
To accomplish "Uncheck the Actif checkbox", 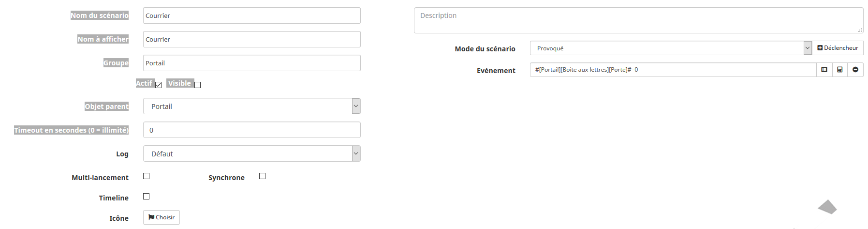I will tap(158, 85).
